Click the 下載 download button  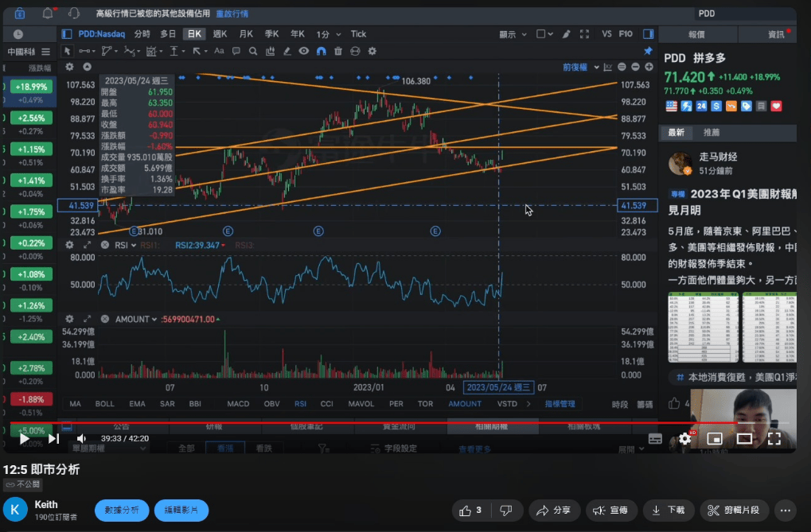(668, 511)
